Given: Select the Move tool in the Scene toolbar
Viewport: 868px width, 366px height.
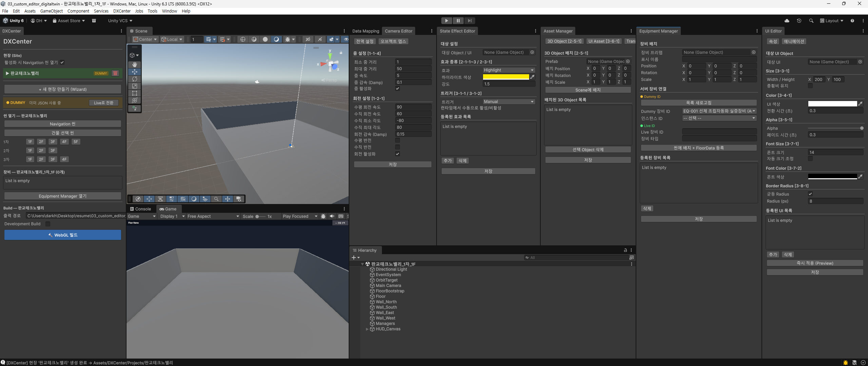Looking at the screenshot, I should 135,72.
